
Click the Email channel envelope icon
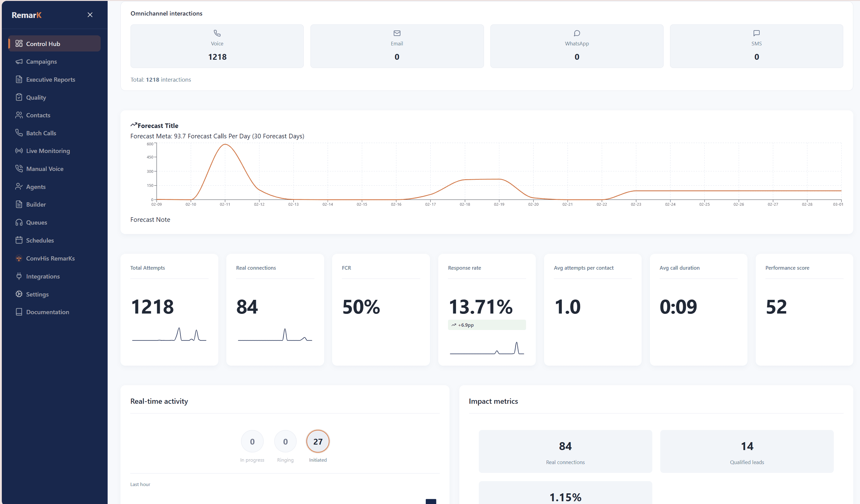tap(396, 33)
